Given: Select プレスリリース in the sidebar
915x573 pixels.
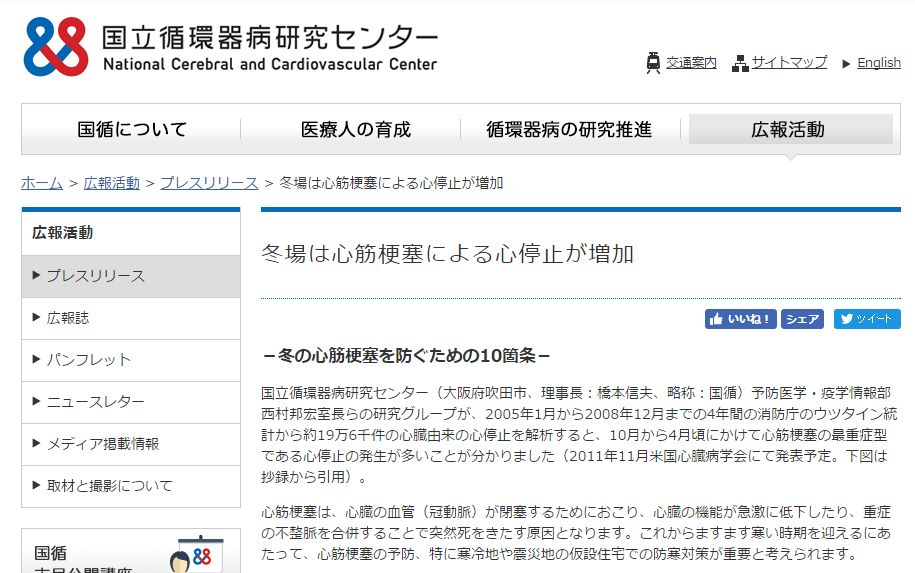Looking at the screenshot, I should pyautogui.click(x=131, y=276).
